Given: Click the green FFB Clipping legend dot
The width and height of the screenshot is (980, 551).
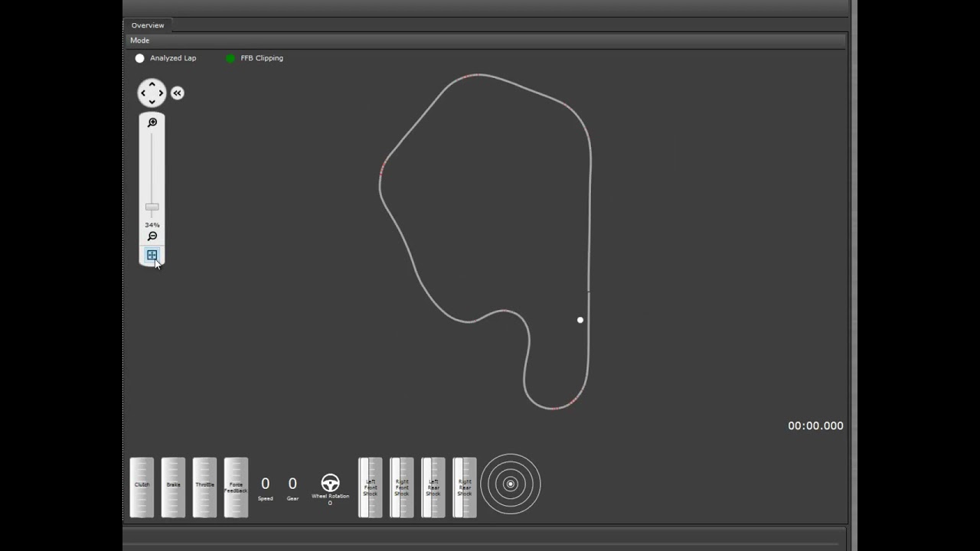Looking at the screenshot, I should coord(230,58).
